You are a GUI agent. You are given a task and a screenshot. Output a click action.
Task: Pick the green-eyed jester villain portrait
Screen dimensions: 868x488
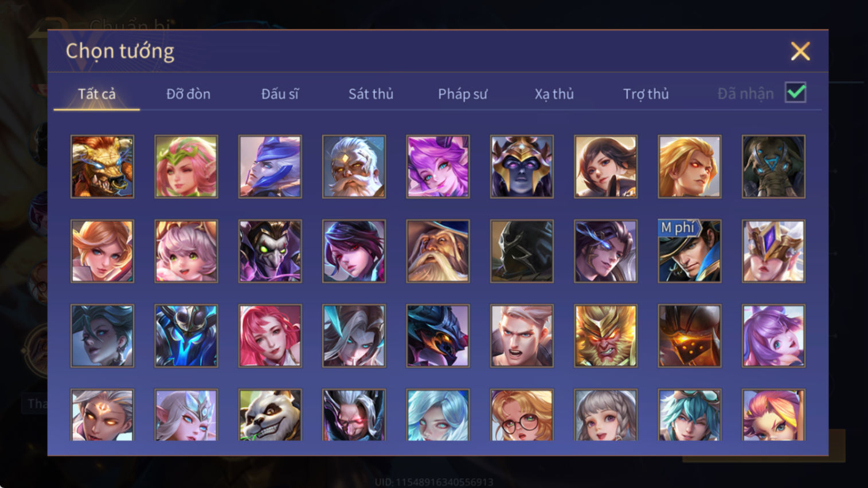[x=270, y=251]
